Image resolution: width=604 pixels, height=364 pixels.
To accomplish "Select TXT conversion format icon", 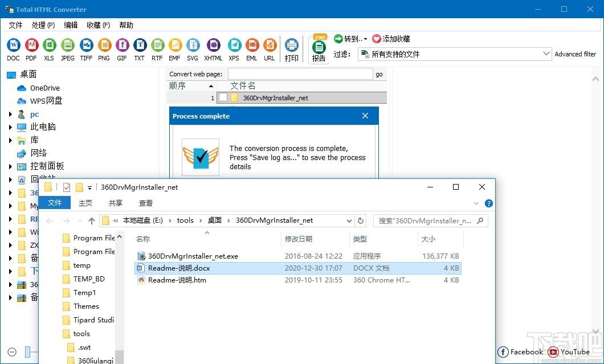I will point(140,46).
